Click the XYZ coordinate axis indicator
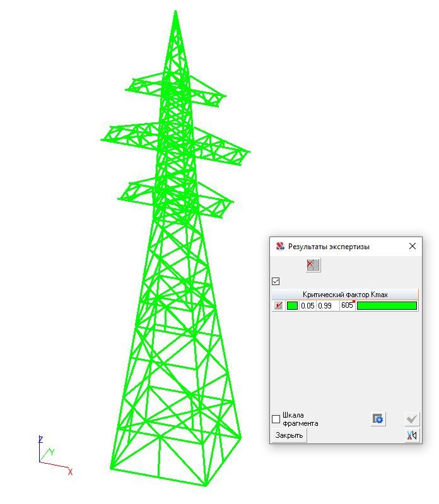The width and height of the screenshot is (439, 504). tap(56, 455)
